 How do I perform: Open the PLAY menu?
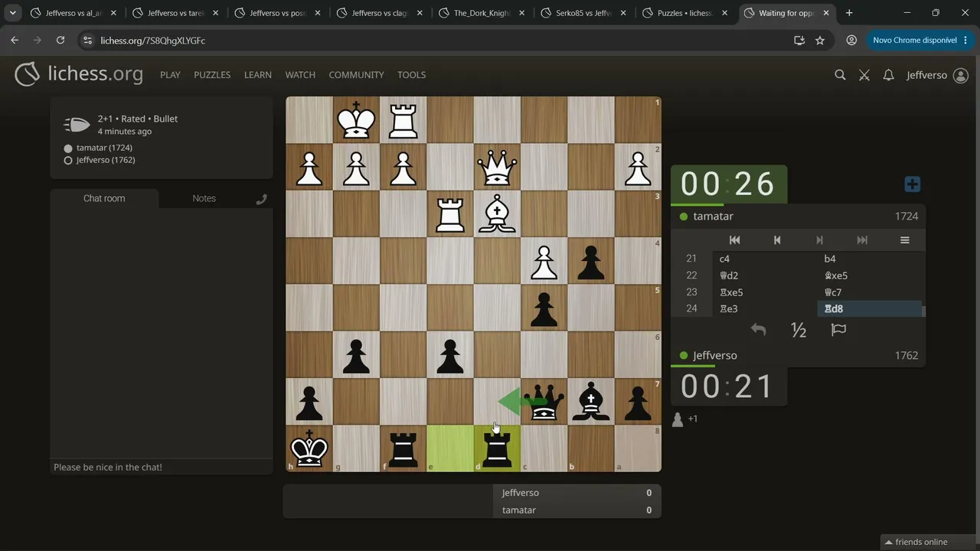(x=170, y=75)
